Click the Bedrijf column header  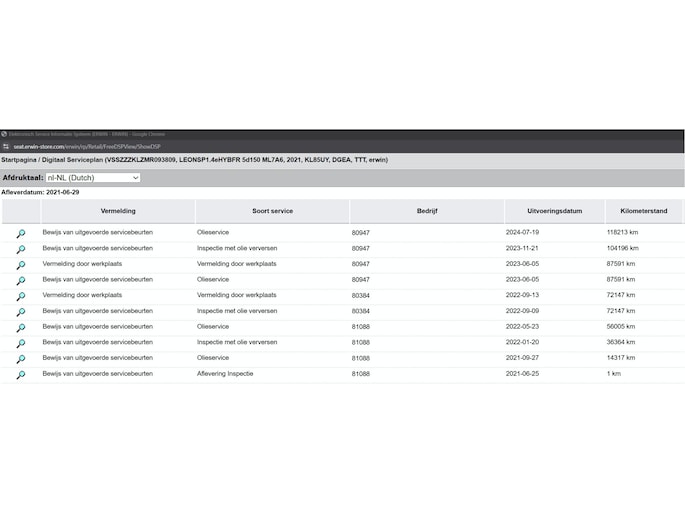427,211
